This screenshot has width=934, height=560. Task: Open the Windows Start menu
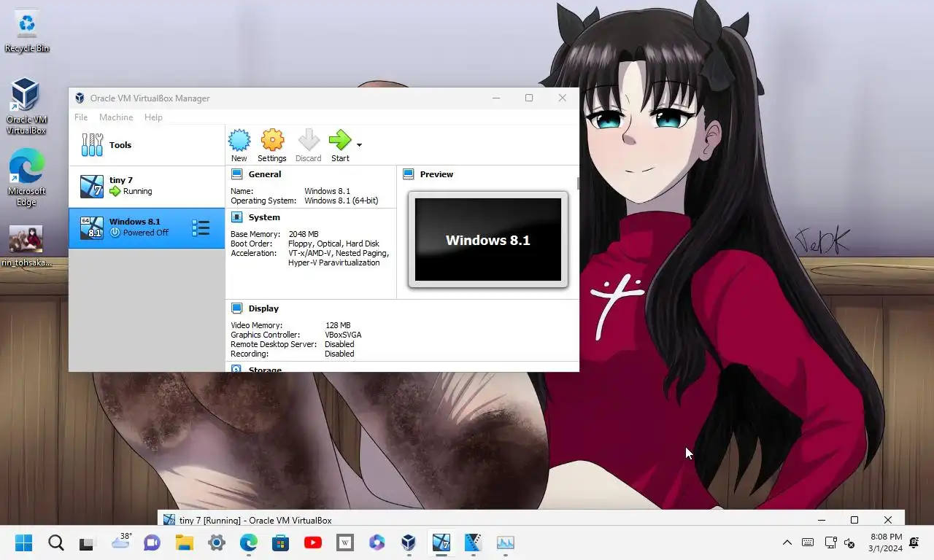[23, 542]
